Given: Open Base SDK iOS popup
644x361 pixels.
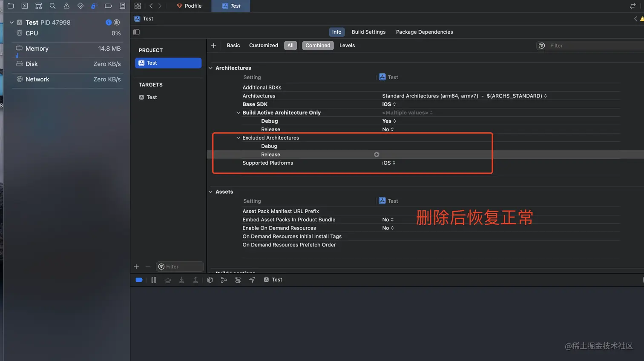Looking at the screenshot, I should pyautogui.click(x=389, y=104).
